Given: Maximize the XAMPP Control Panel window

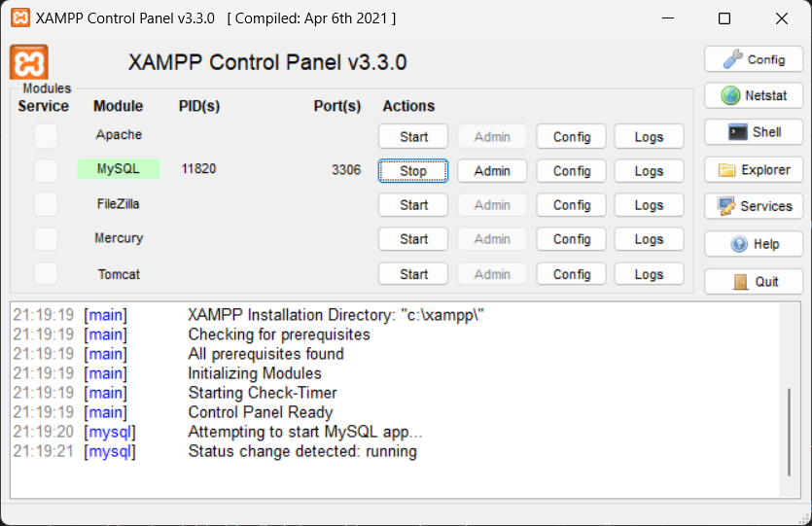Looking at the screenshot, I should (x=724, y=18).
